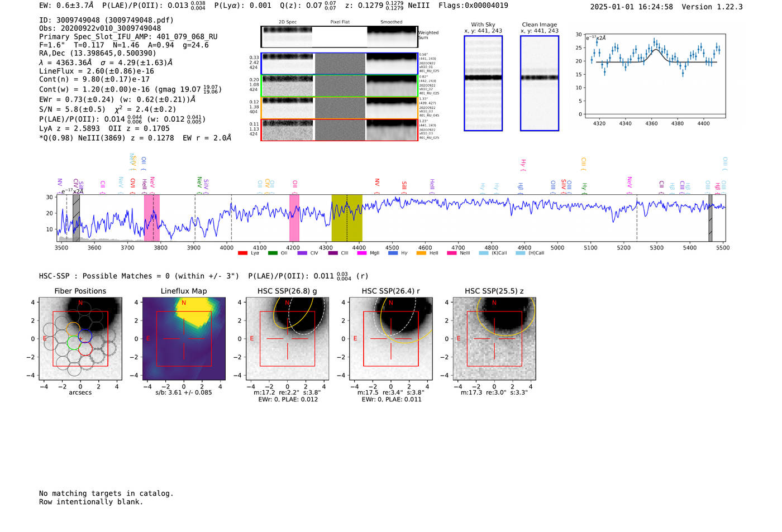The width and height of the screenshot is (782, 532).
Task: Click the 2025-01-01 16:24:58 timestamp
Action: (x=631, y=7)
